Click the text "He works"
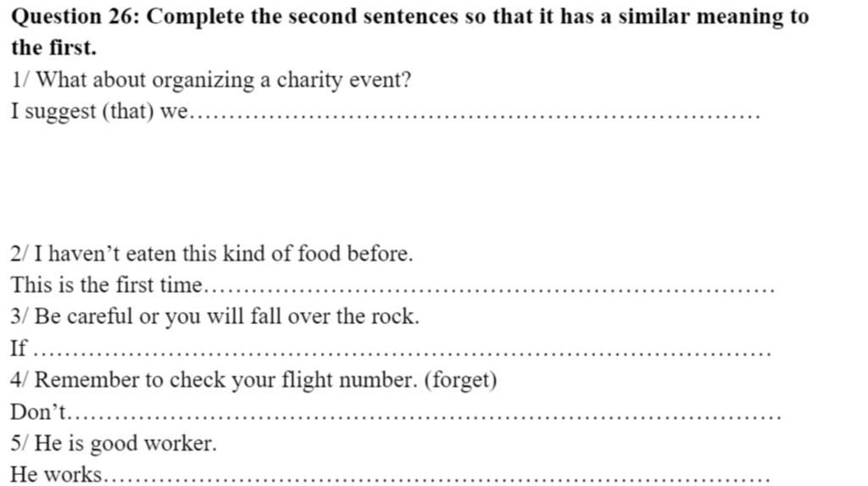Viewport: 868px width, 486px height. (56, 474)
